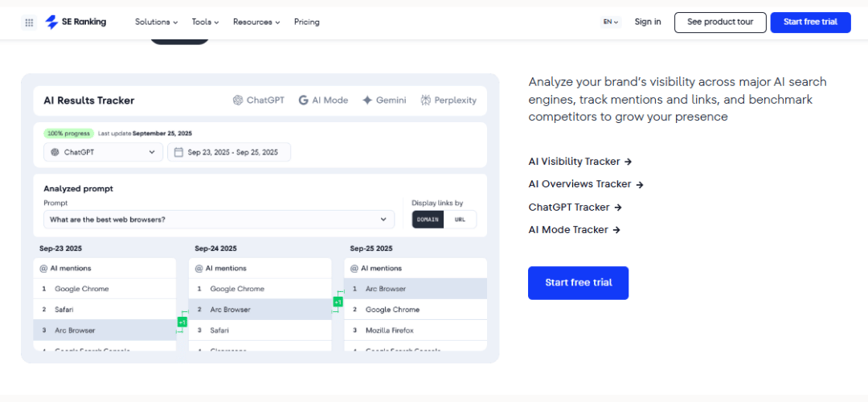Click the 100% progress badge
Screen dimensions: 868x402
[68, 133]
